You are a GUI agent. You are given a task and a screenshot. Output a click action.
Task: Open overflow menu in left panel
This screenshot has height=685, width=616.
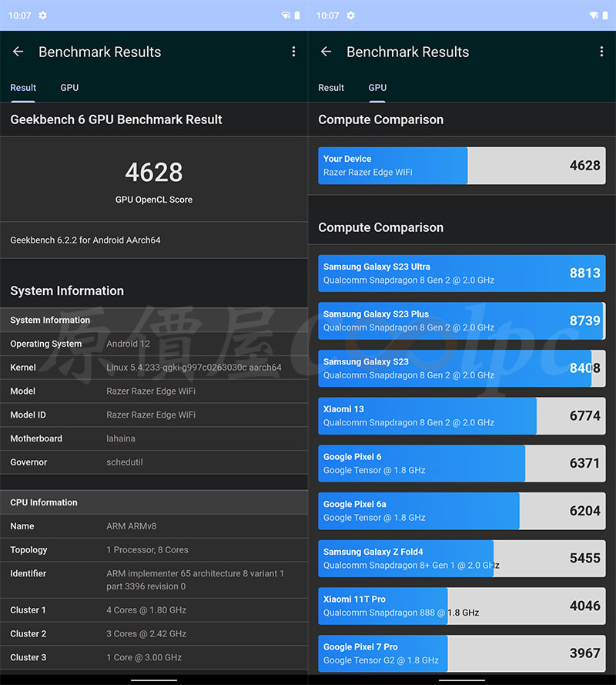(293, 52)
